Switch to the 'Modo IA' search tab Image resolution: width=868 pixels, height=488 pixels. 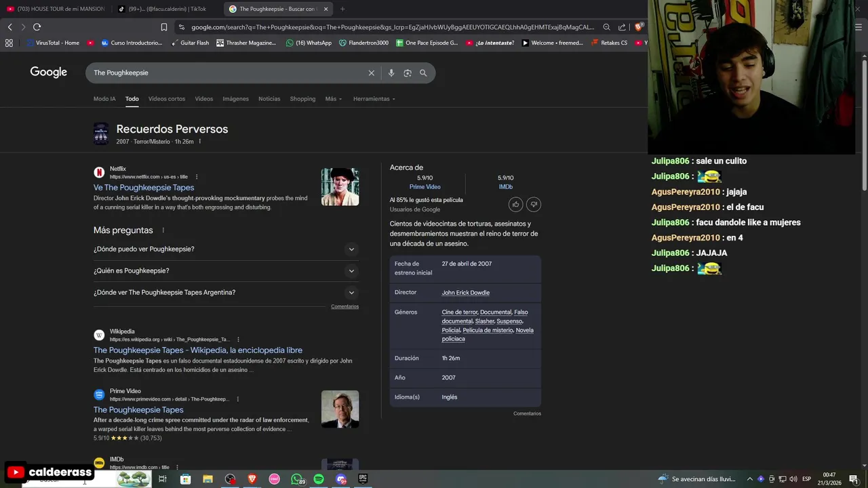pos(104,99)
